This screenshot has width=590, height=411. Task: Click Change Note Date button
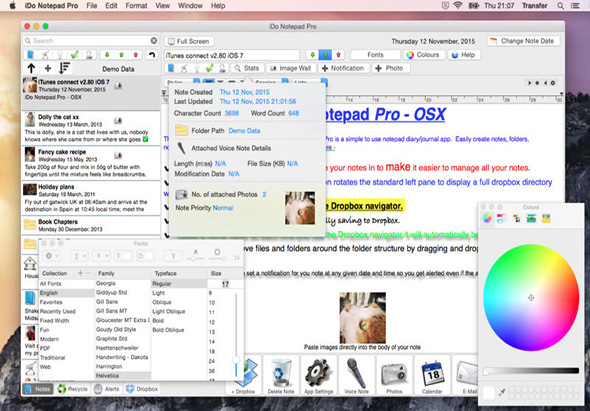click(523, 41)
